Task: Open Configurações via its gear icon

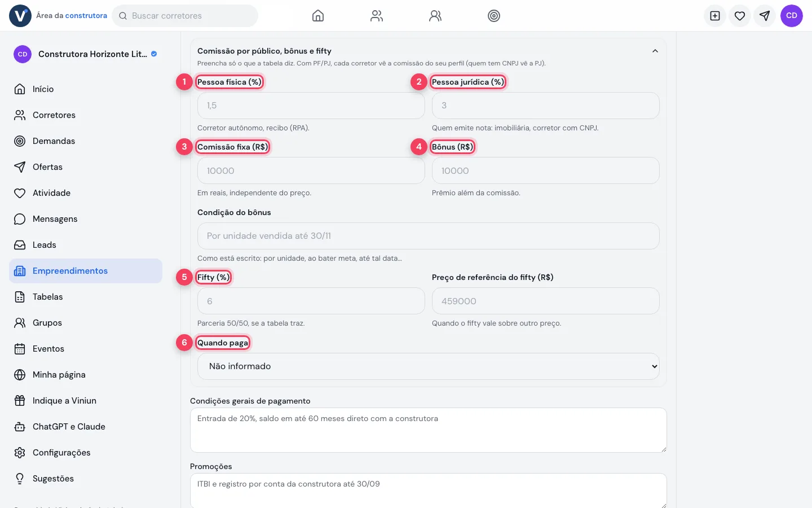Action: (20, 453)
